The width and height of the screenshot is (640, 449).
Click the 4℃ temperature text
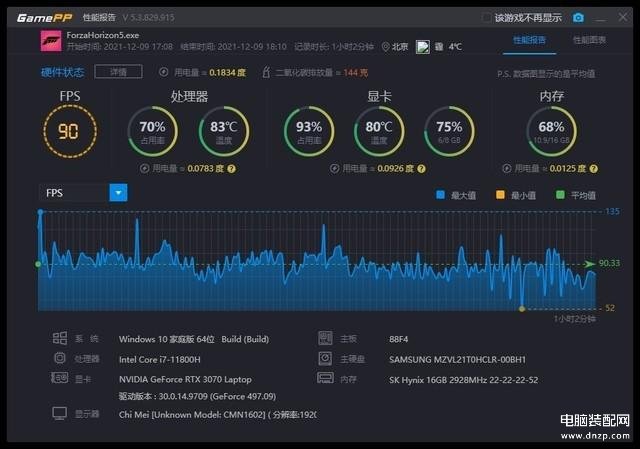point(455,47)
